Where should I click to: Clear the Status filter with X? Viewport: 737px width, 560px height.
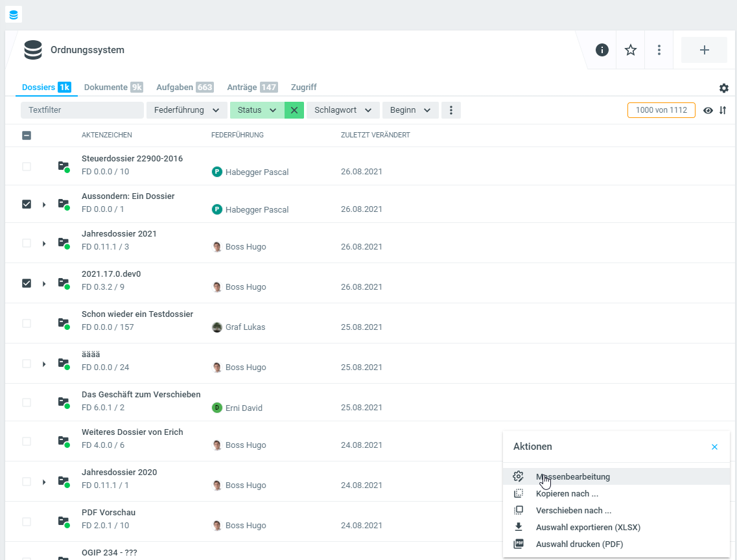(x=294, y=110)
